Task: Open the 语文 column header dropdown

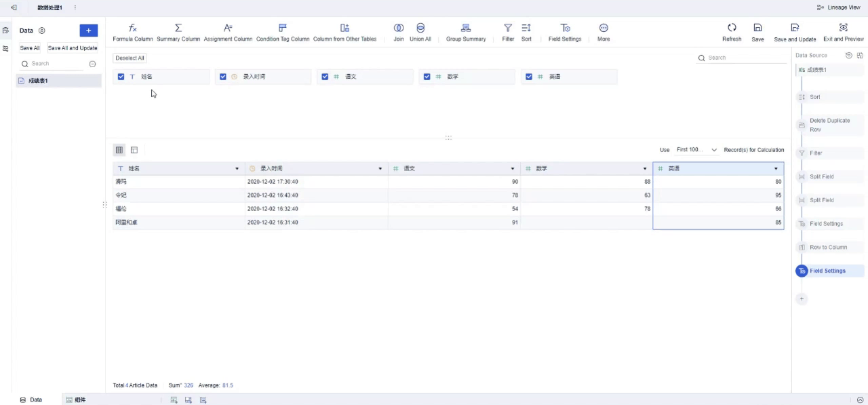Action: coord(513,168)
